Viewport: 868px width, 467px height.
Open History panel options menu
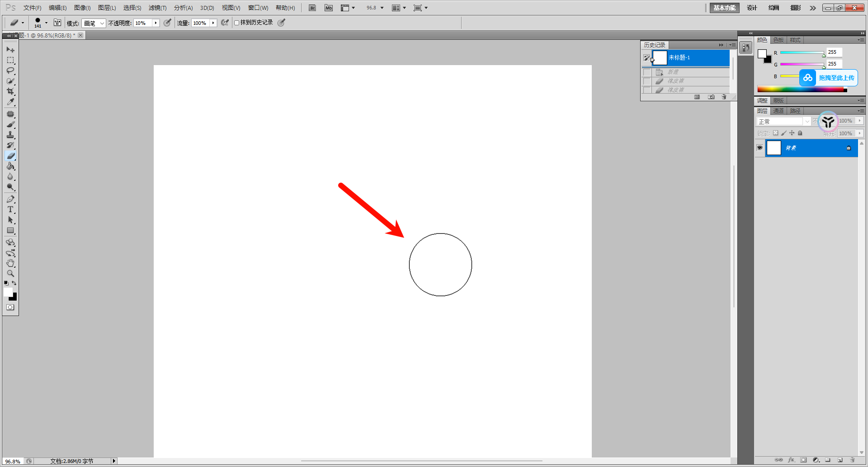tap(732, 45)
